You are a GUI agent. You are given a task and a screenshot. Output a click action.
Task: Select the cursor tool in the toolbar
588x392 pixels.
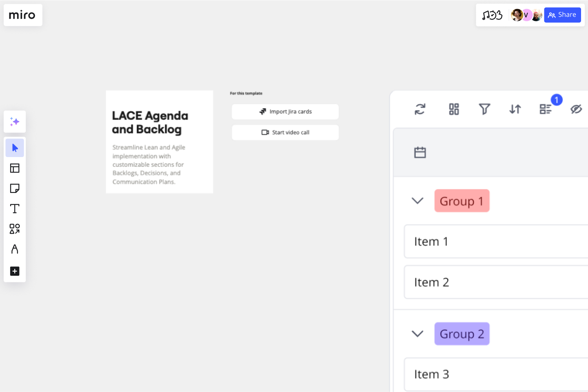point(15,148)
